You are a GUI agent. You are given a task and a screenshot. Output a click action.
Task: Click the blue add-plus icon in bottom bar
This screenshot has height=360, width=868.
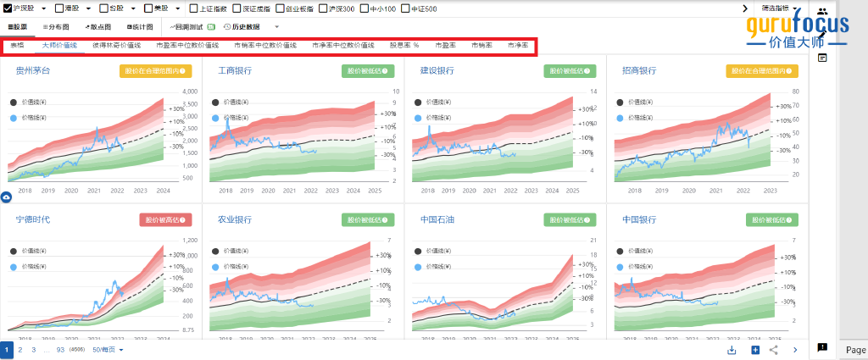tap(755, 350)
